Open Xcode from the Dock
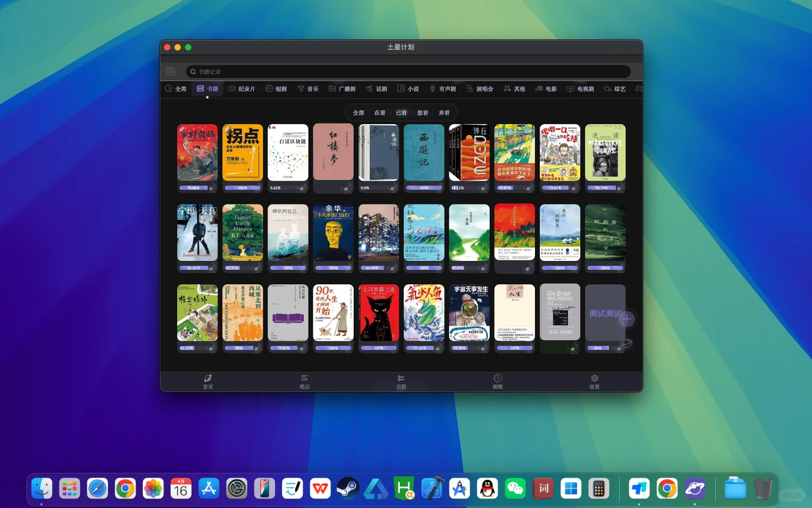This screenshot has height=508, width=812. coord(431,489)
